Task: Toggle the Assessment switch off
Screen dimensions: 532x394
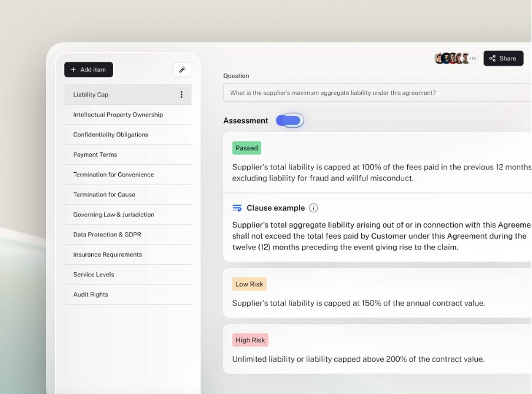Action: (x=290, y=120)
